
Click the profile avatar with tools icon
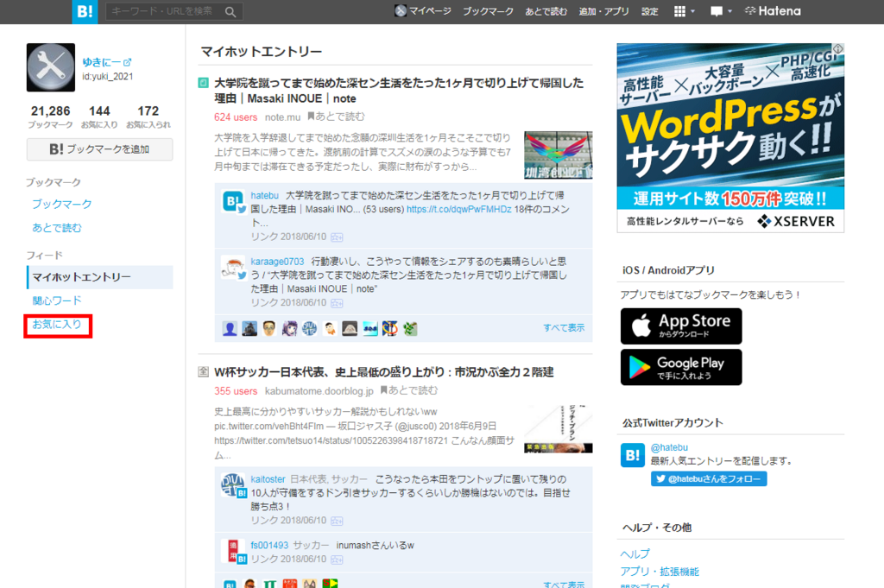point(51,67)
